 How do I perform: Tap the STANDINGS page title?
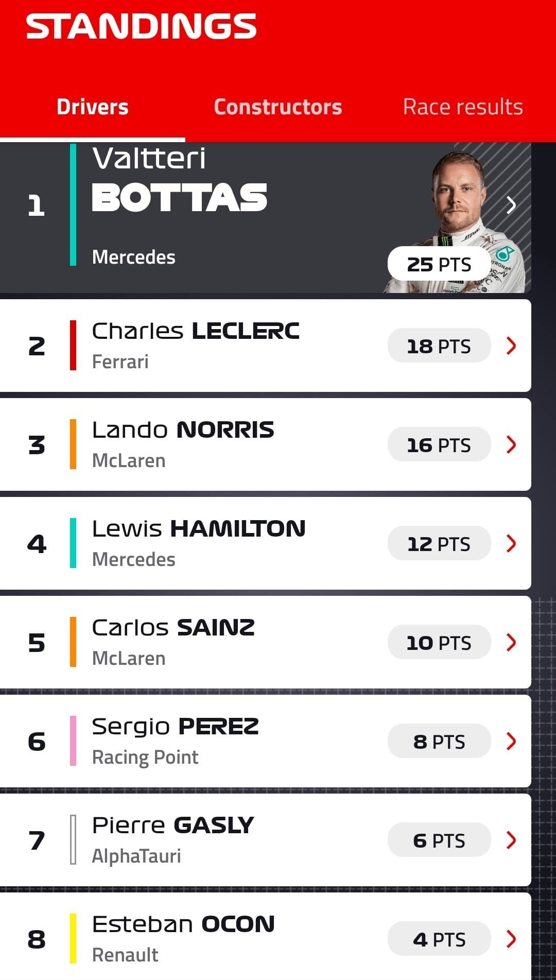[142, 27]
